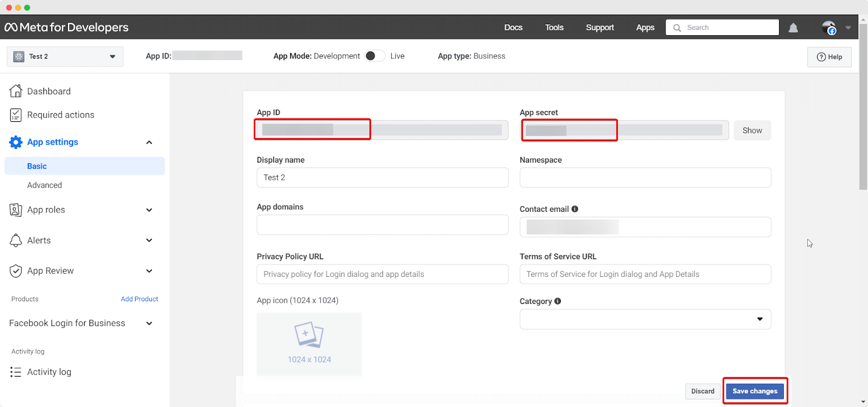Expand the Alerts section

[x=149, y=241]
